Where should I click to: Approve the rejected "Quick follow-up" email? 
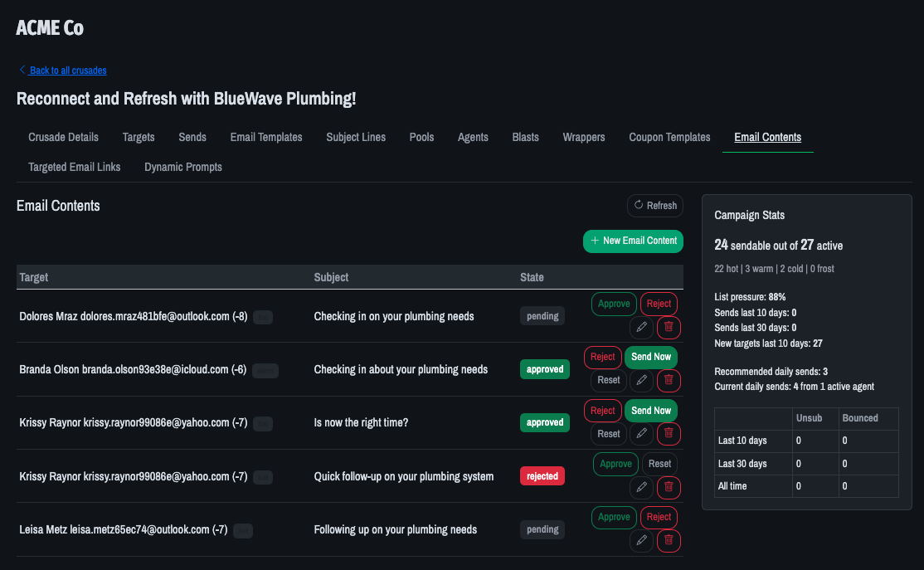pos(615,464)
